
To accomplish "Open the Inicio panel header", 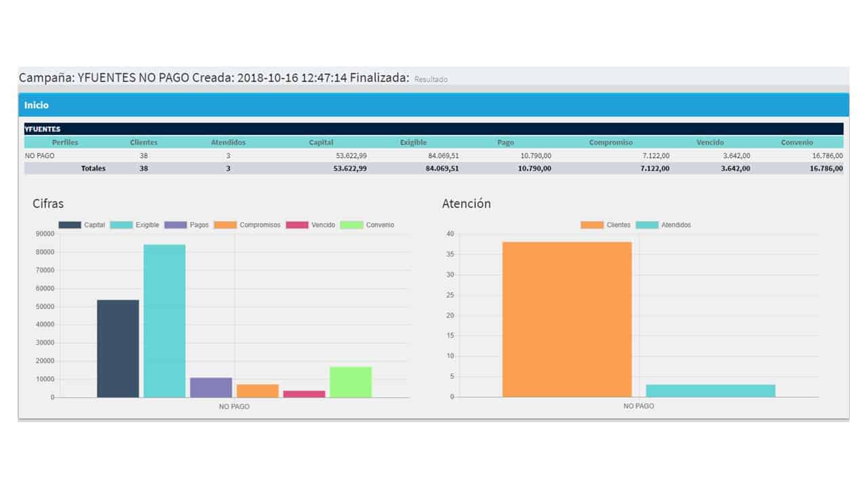I will 434,105.
